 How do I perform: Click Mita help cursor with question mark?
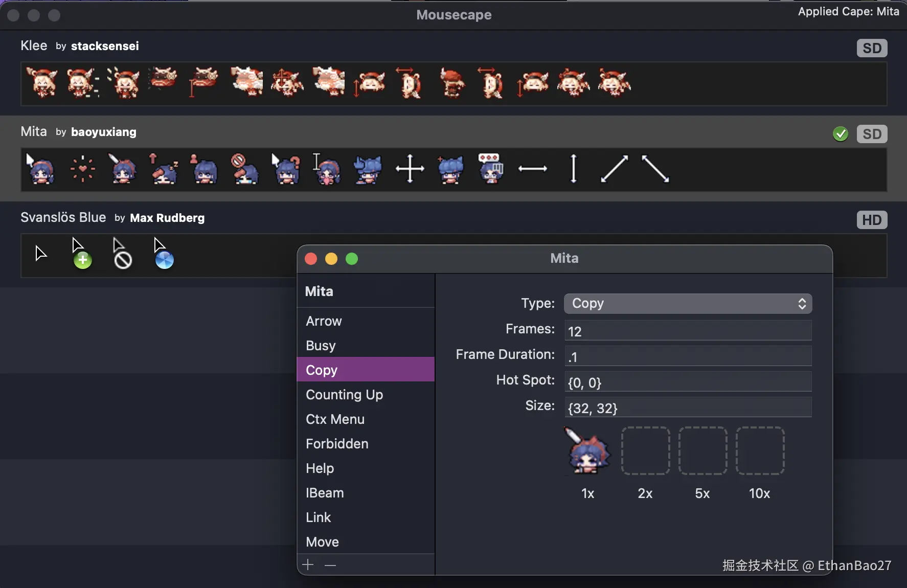286,169
